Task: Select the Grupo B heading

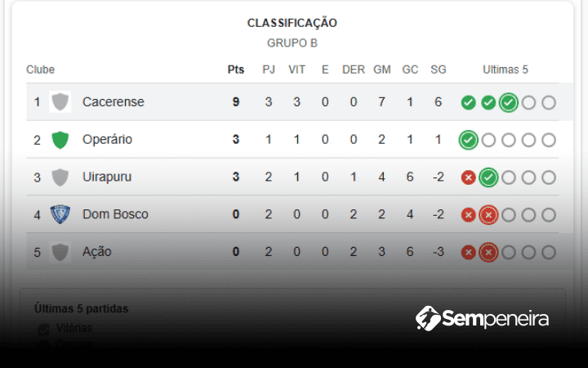Action: 292,43
